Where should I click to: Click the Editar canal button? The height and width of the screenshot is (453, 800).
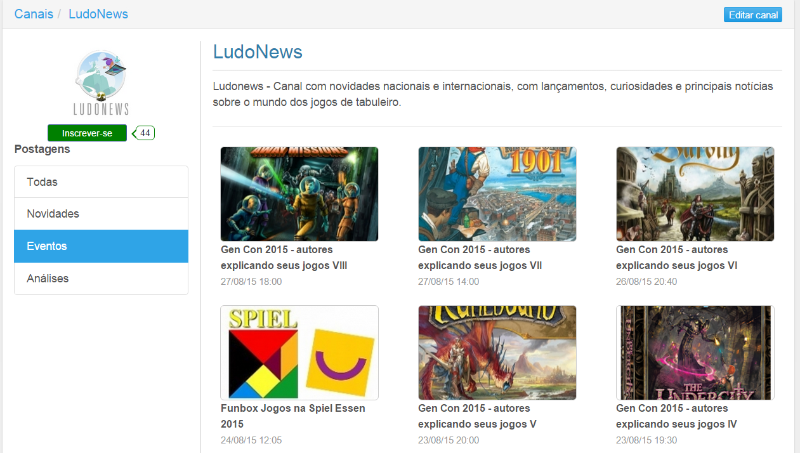point(753,15)
